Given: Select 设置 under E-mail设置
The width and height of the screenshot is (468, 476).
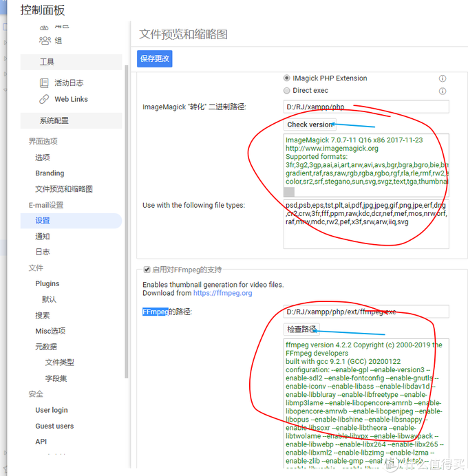Looking at the screenshot, I should (x=72, y=221).
